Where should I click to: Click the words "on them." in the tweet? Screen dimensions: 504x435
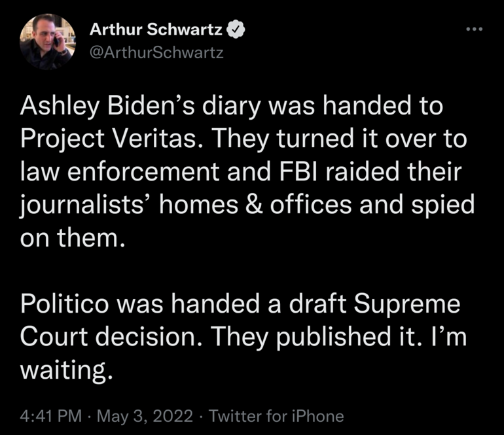pyautogui.click(x=72, y=239)
